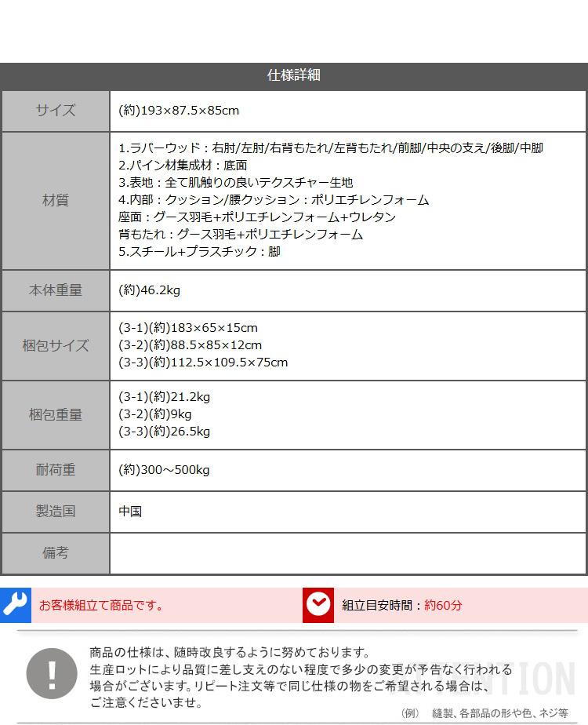Click the 193×87.5×85cm size value
The width and height of the screenshot is (588, 725).
[179, 111]
